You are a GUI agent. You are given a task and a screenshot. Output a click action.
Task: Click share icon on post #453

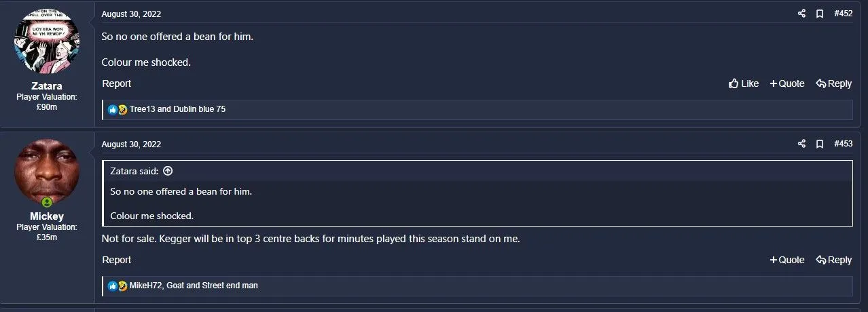click(x=801, y=144)
